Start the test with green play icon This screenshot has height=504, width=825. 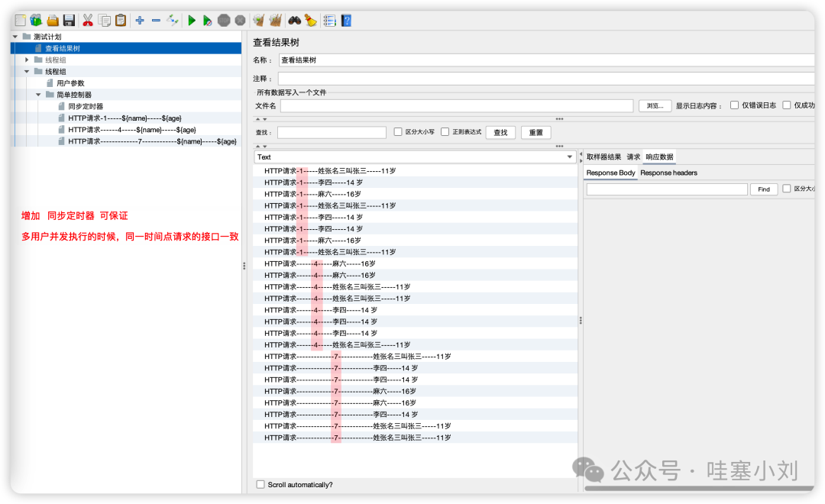click(192, 21)
